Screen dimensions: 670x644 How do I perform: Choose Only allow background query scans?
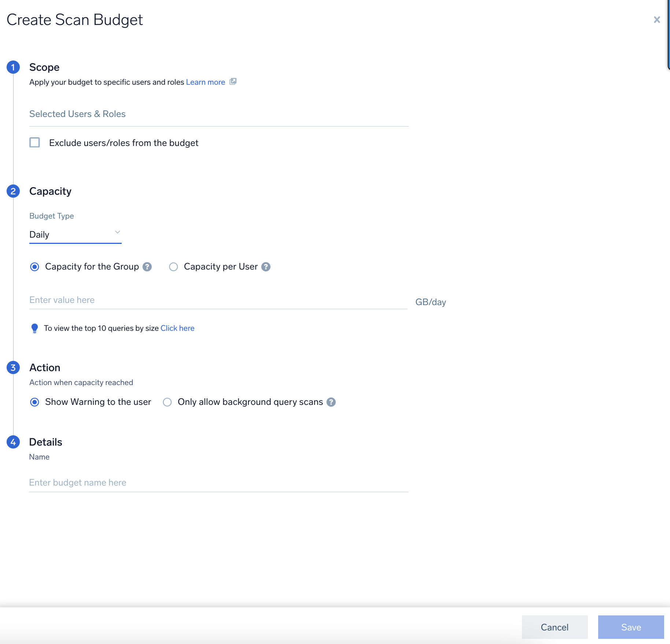(167, 402)
